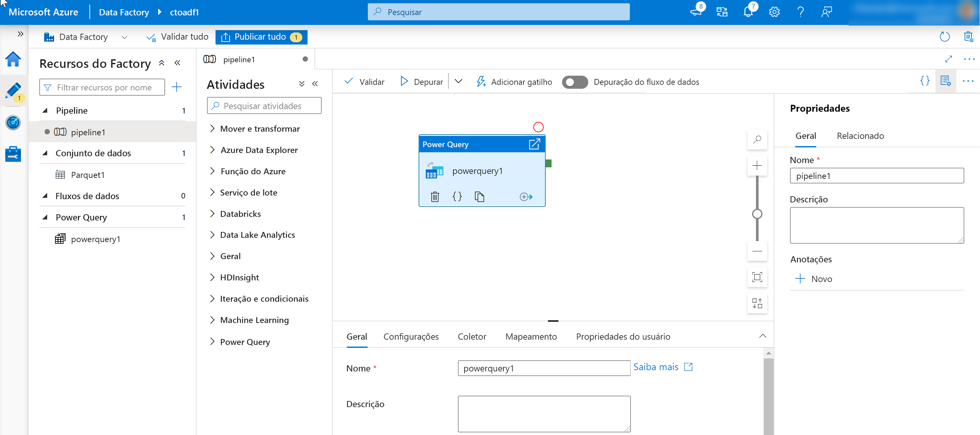Click the Publicar tudo button

(261, 37)
